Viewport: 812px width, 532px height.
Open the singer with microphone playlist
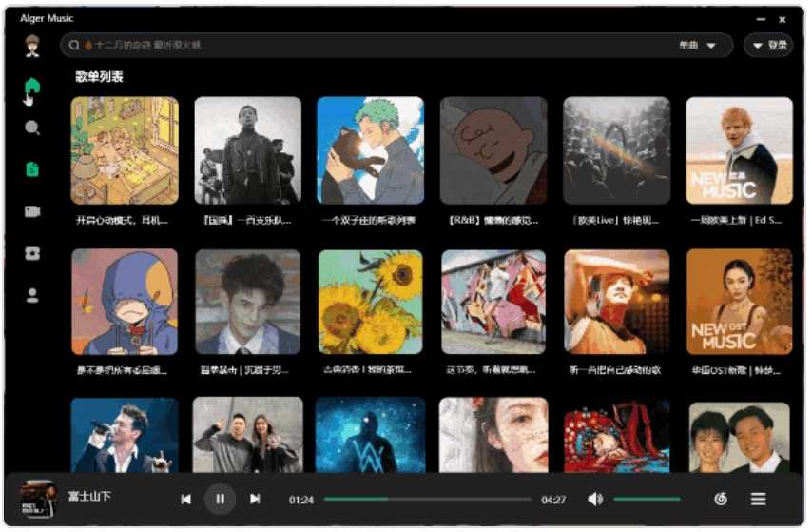tap(125, 435)
